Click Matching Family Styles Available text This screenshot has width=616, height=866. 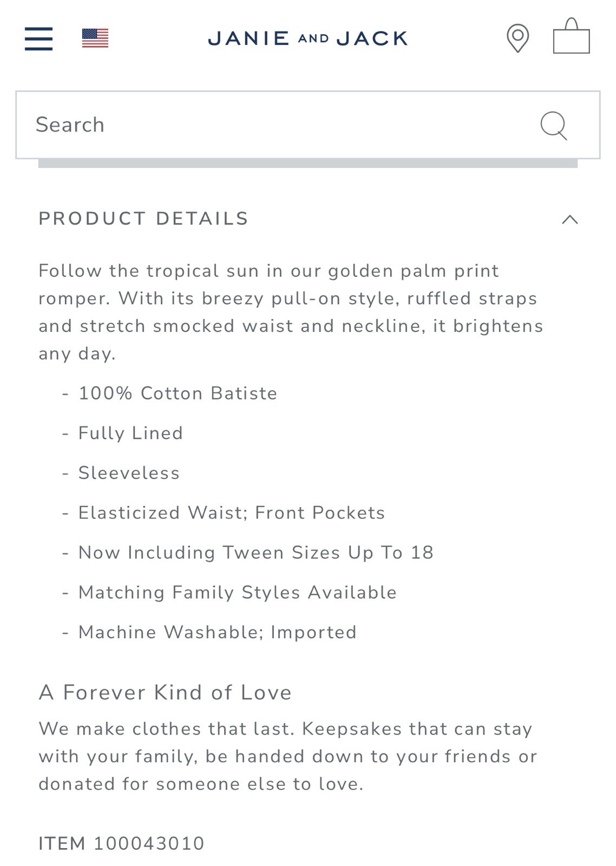[x=238, y=593]
